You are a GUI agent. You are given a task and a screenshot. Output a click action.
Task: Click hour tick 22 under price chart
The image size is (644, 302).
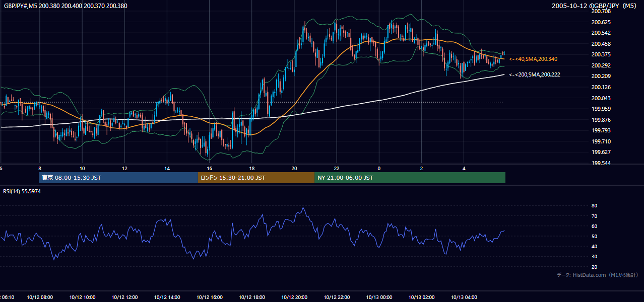[x=337, y=169]
